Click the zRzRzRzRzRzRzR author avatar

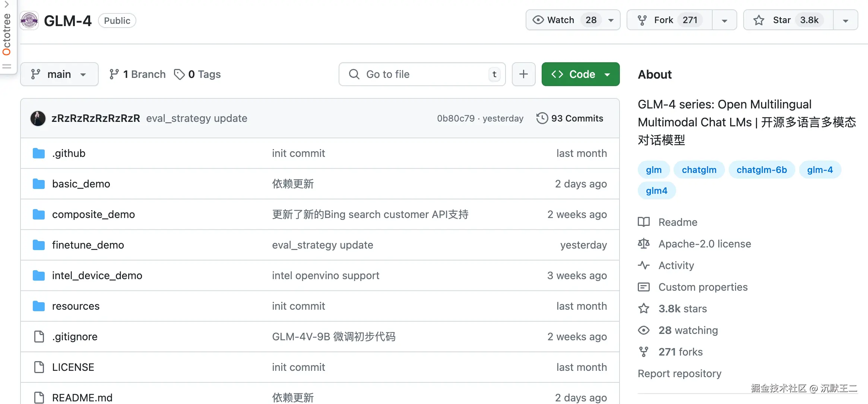(x=38, y=118)
